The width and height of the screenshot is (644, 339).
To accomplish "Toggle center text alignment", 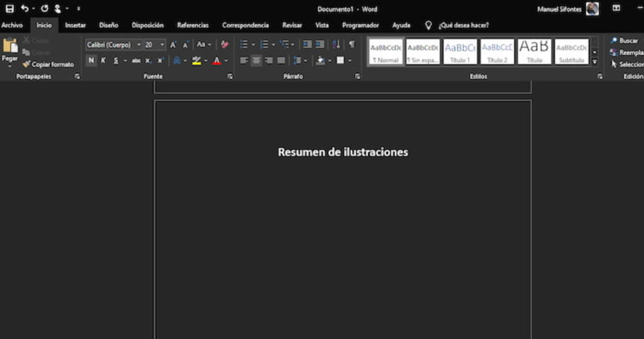I will [x=256, y=60].
